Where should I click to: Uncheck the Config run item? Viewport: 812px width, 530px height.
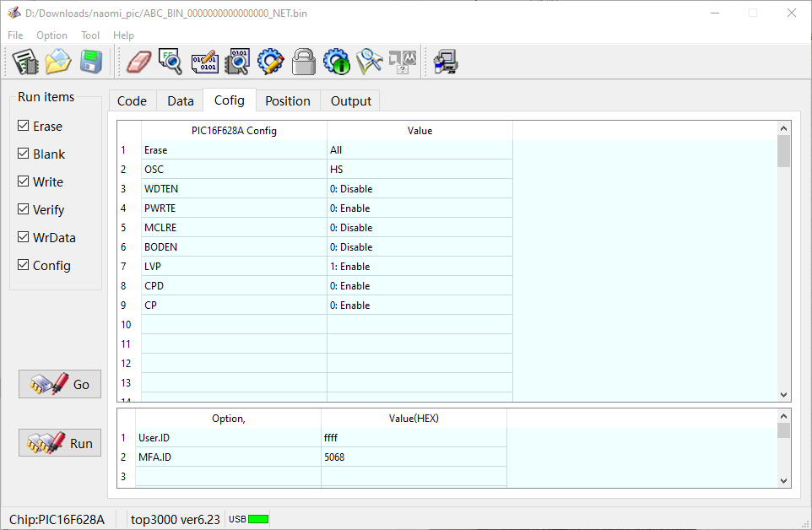point(24,265)
